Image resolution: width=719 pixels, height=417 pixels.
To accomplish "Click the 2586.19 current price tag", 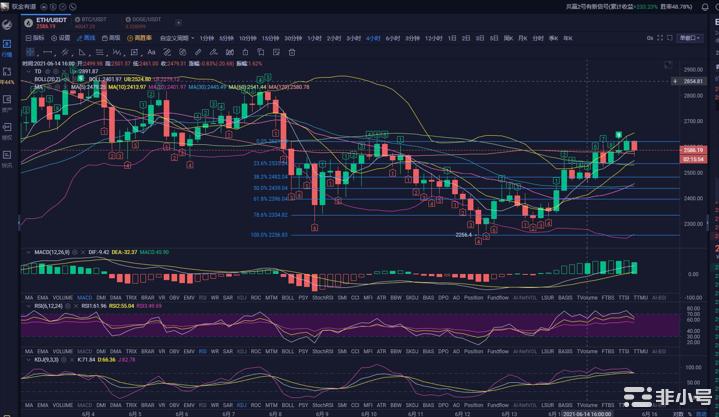I will pyautogui.click(x=693, y=150).
